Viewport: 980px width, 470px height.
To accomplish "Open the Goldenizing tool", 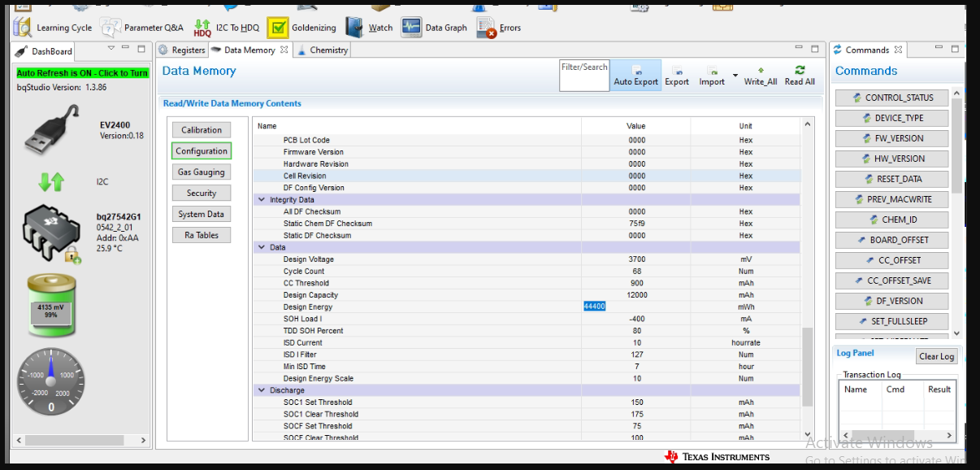I will (x=301, y=28).
